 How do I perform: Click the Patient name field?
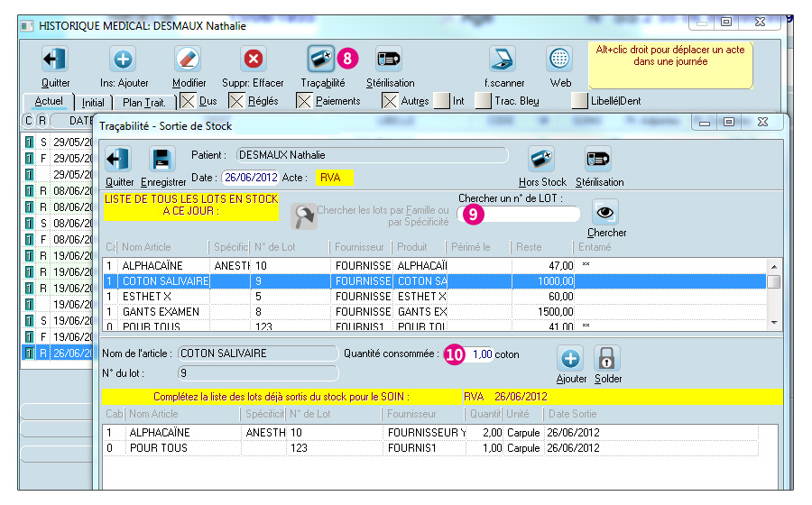pos(372,155)
